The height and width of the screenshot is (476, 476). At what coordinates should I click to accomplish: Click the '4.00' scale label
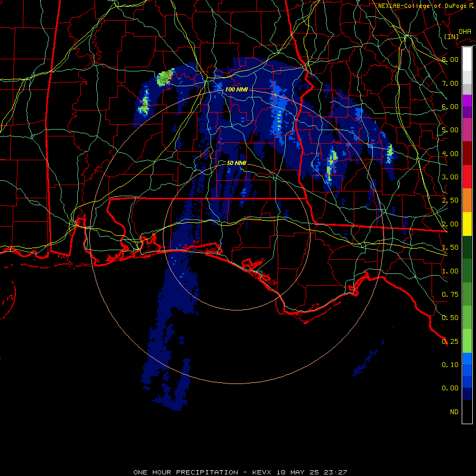450,153
